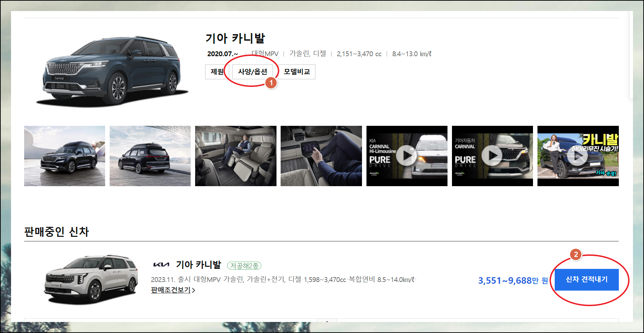Click the 복합연비 8.5~14.0km/ℓ text
This screenshot has width=644, height=333.
tap(382, 280)
